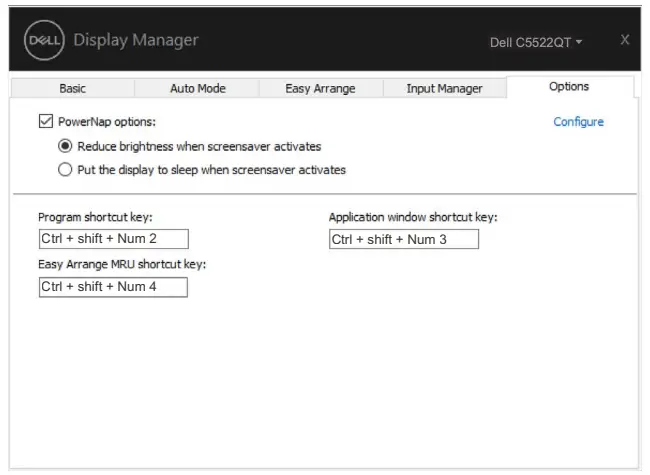
Task: Open the Auto Mode tab
Action: click(196, 89)
